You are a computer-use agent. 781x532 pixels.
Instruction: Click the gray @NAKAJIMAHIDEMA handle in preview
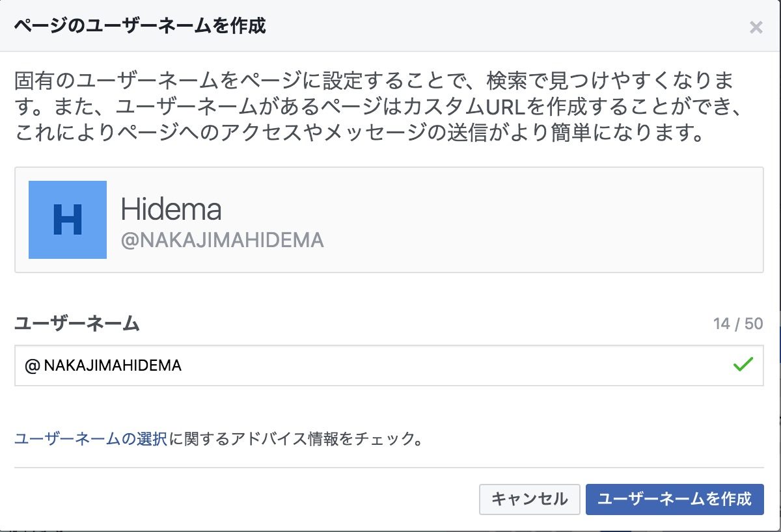pyautogui.click(x=222, y=241)
